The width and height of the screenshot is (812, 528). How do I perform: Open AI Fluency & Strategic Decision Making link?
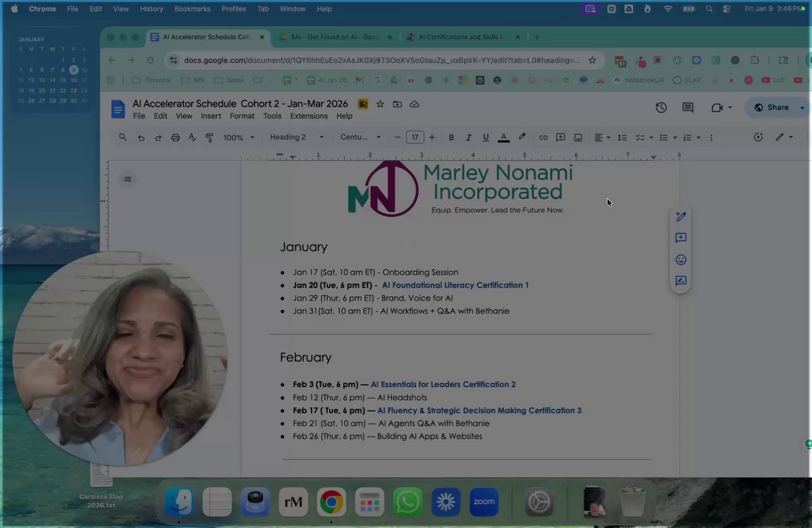point(479,410)
